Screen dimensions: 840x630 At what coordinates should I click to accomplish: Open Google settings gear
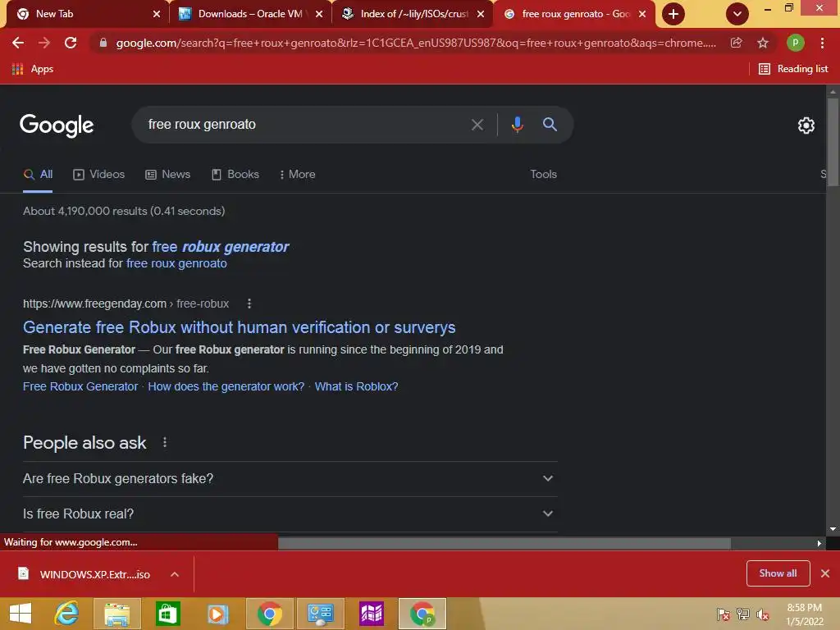click(x=806, y=126)
